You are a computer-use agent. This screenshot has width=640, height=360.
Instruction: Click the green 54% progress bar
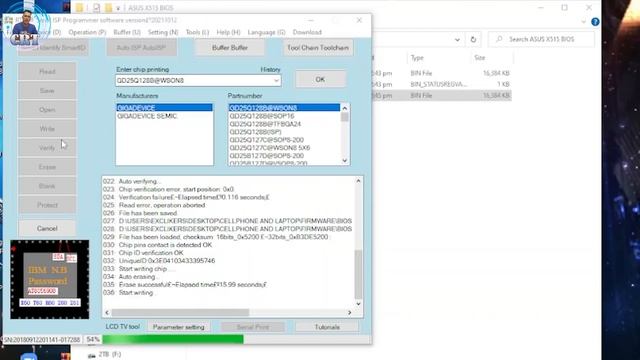click(173, 339)
